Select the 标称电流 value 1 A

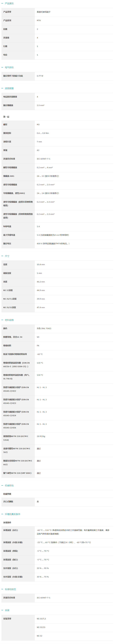[38, 226]
